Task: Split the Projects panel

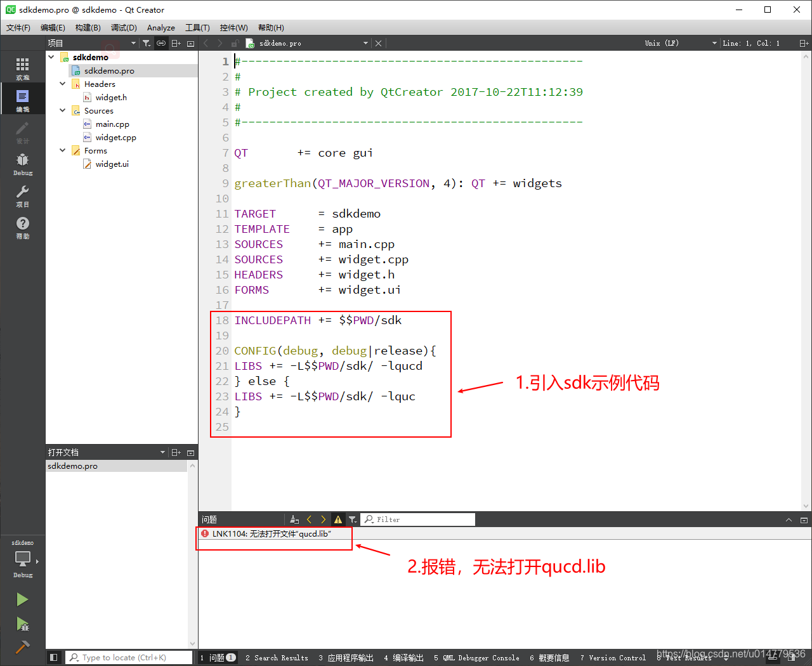Action: (x=176, y=43)
